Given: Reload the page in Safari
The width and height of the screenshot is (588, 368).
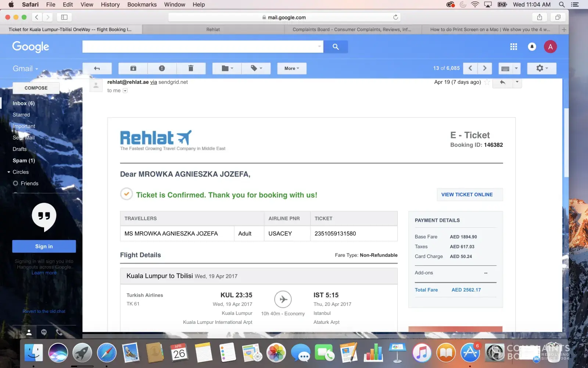Looking at the screenshot, I should (395, 17).
